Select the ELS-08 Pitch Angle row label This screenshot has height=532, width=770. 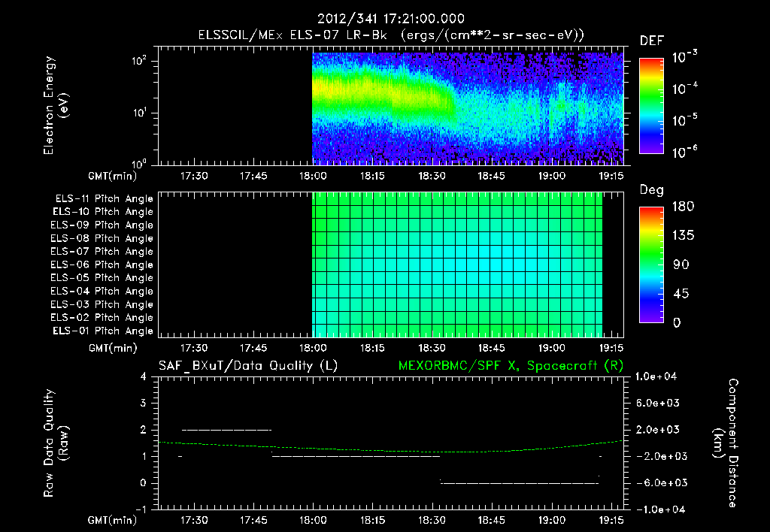[102, 238]
